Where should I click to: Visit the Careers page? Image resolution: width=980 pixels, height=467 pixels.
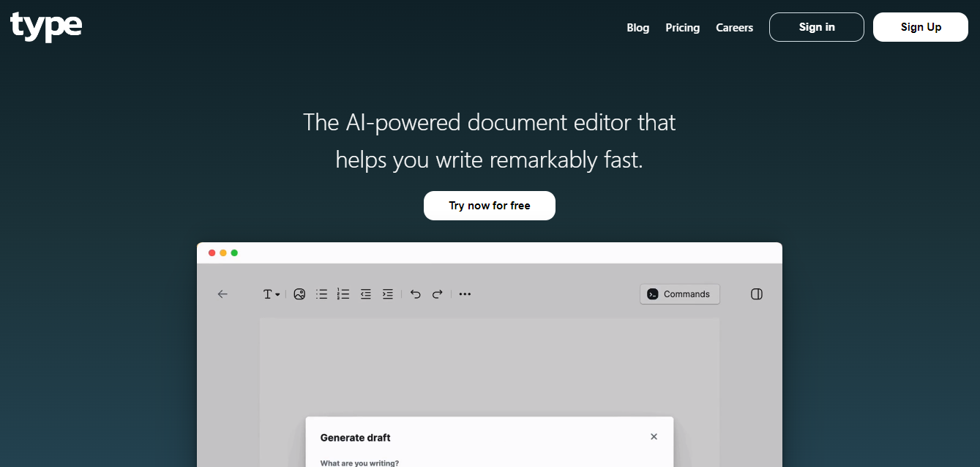coord(734,28)
